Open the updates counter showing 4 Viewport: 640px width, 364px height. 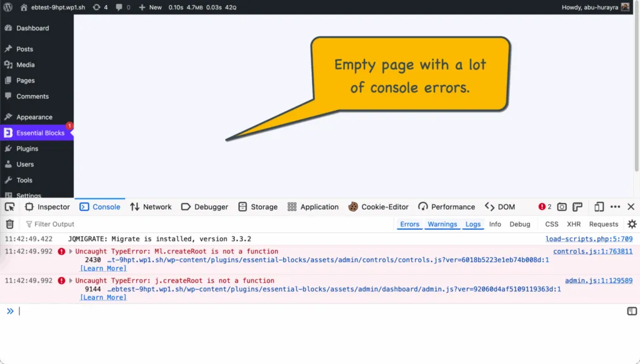pyautogui.click(x=101, y=7)
